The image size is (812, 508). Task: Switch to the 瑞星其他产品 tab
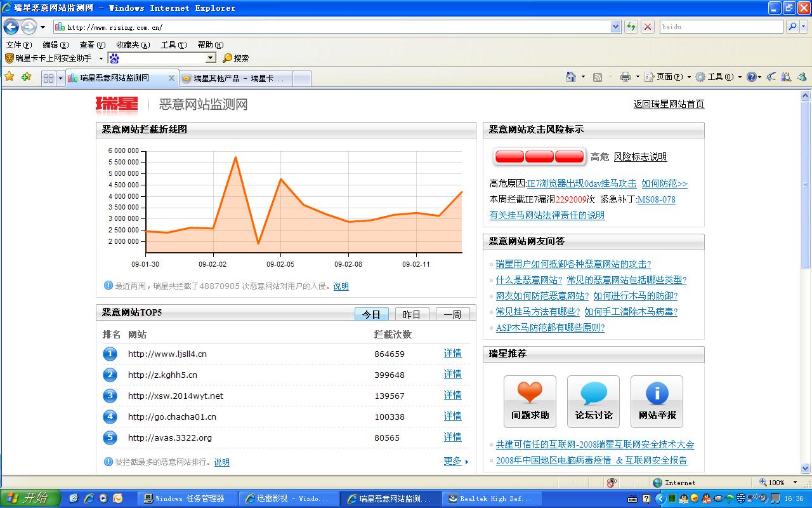(x=236, y=78)
